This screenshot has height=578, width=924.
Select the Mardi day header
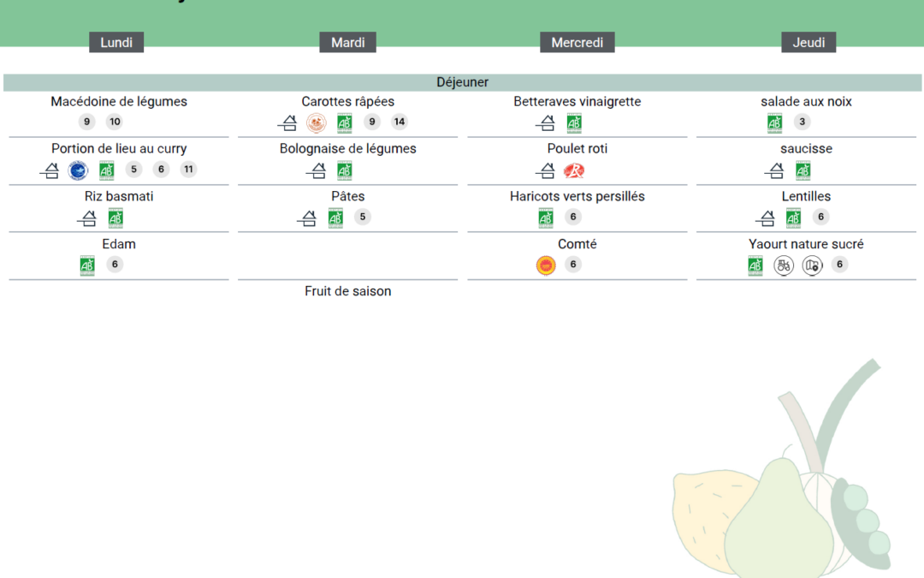[x=347, y=43]
